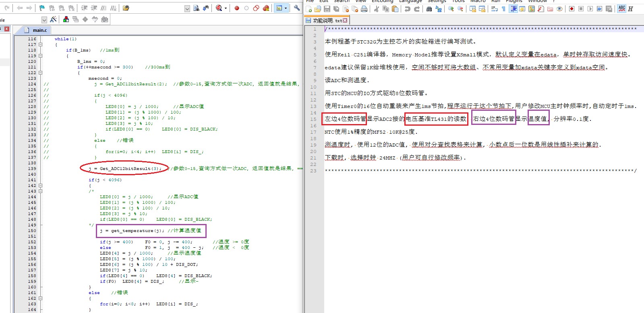Image resolution: width=644 pixels, height=313 pixels.
Task: Open the debug icon dropdown arrow
Action: 226,8
